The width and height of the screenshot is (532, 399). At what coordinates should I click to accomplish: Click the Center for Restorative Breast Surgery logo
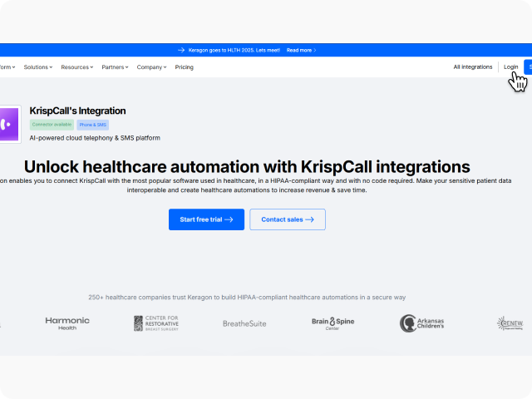tap(156, 323)
